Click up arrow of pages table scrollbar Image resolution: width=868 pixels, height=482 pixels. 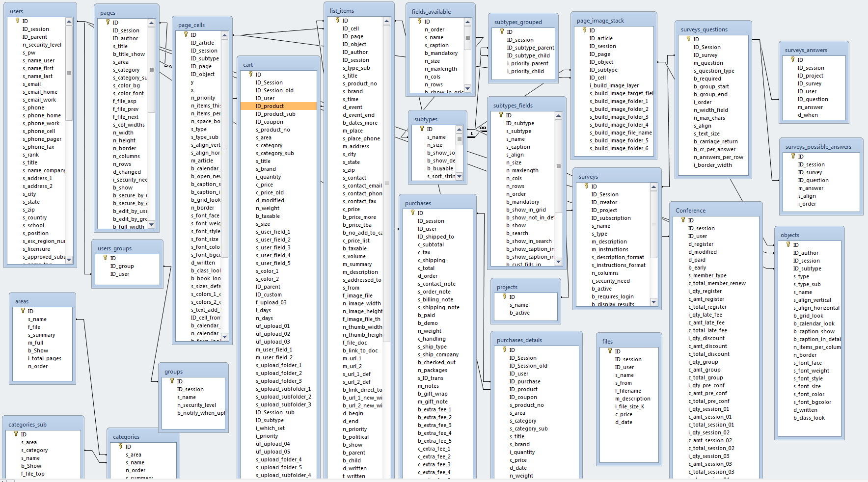[x=151, y=23]
